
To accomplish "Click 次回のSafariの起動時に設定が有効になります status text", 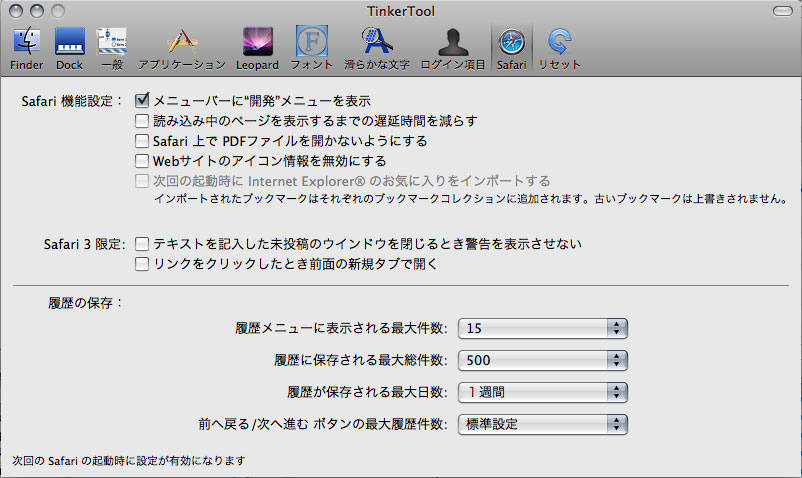I will pos(129,461).
